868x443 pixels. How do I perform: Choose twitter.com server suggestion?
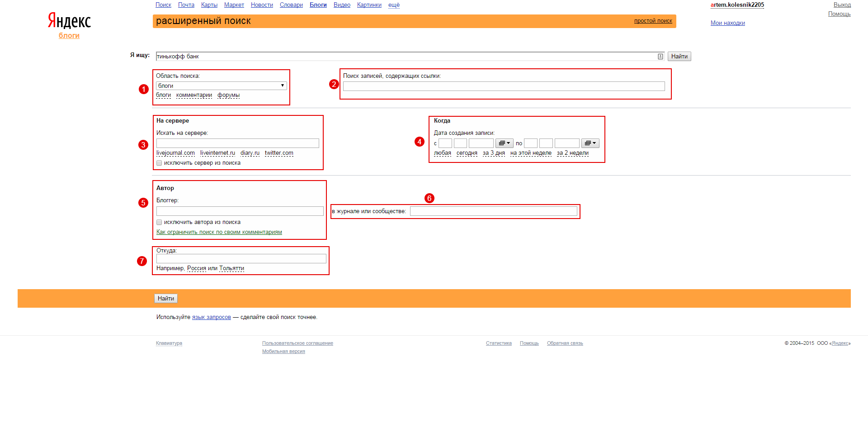[x=279, y=153]
